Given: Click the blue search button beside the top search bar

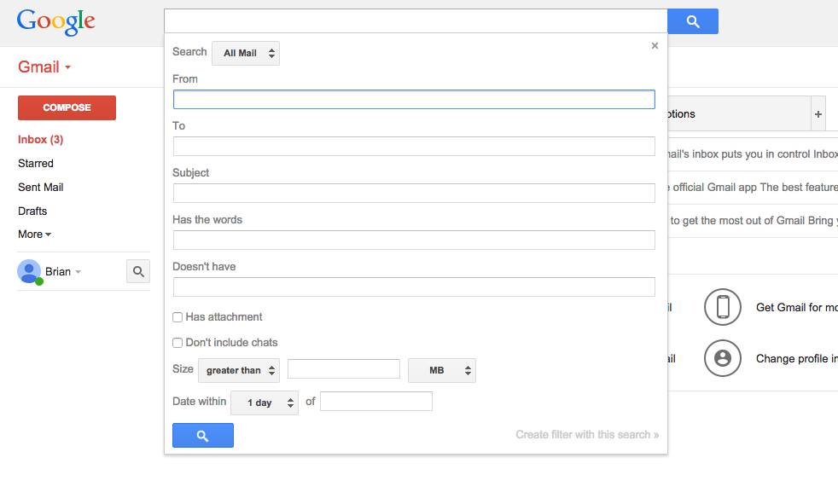Looking at the screenshot, I should (x=693, y=21).
